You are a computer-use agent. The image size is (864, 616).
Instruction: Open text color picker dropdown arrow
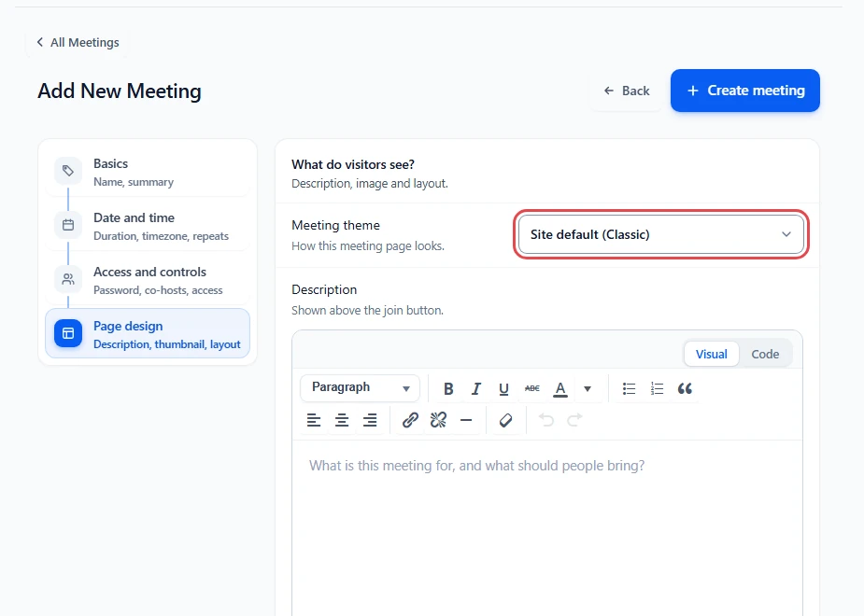[588, 388]
